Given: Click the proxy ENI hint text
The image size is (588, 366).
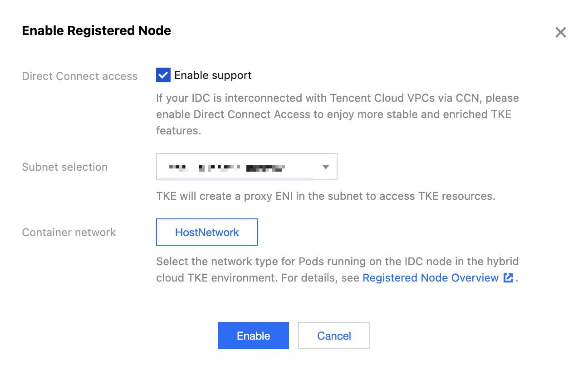Looking at the screenshot, I should (325, 196).
